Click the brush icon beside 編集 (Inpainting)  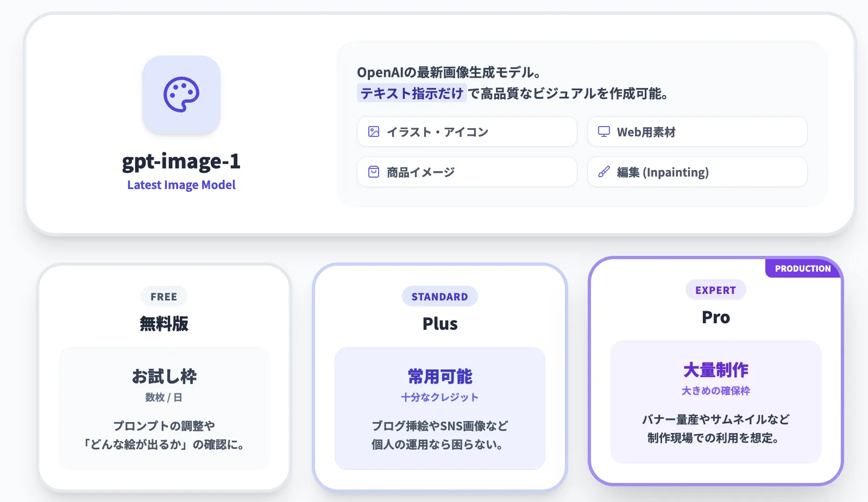pyautogui.click(x=604, y=172)
